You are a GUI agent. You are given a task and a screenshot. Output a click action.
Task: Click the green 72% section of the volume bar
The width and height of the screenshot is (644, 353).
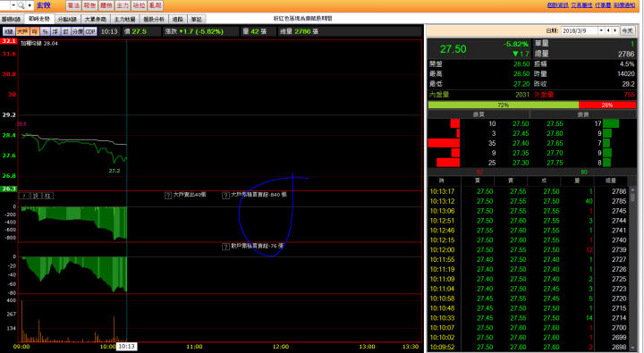503,105
